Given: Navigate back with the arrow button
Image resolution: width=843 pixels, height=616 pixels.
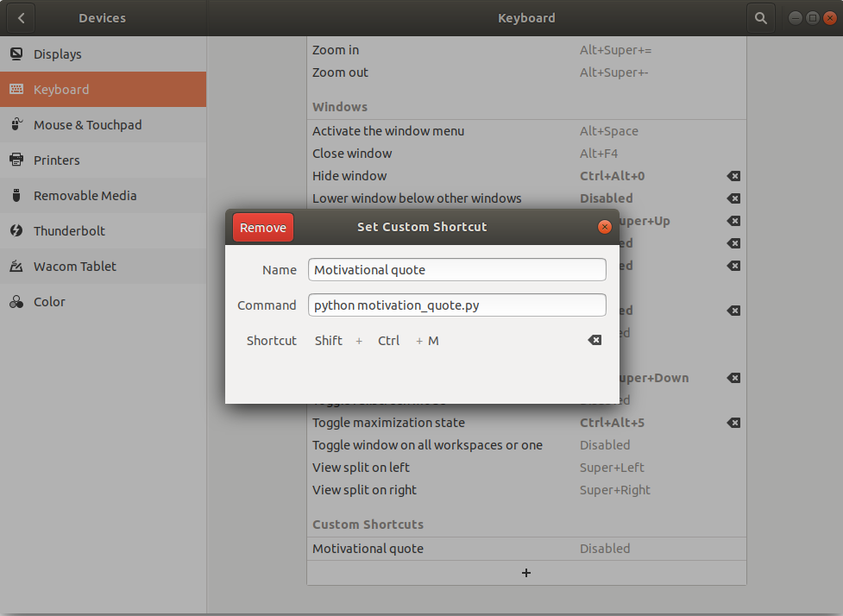Looking at the screenshot, I should (x=19, y=17).
